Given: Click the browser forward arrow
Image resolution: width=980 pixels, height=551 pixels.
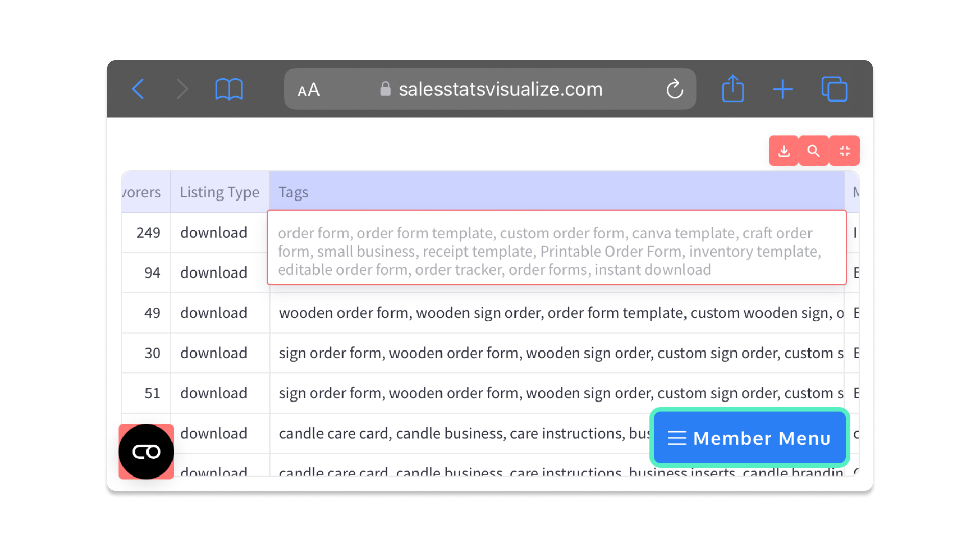Looking at the screenshot, I should 182,89.
